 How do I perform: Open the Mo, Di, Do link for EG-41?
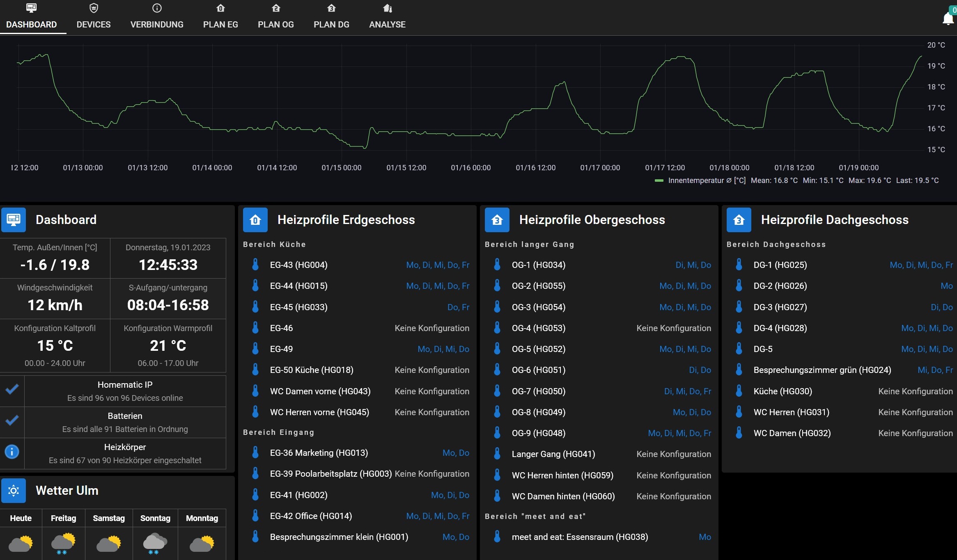click(450, 495)
